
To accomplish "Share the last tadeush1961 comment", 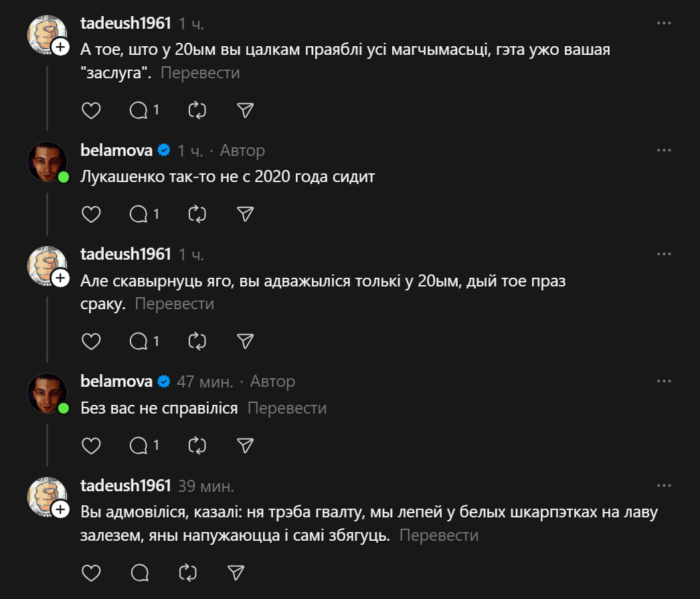I will pyautogui.click(x=235, y=573).
